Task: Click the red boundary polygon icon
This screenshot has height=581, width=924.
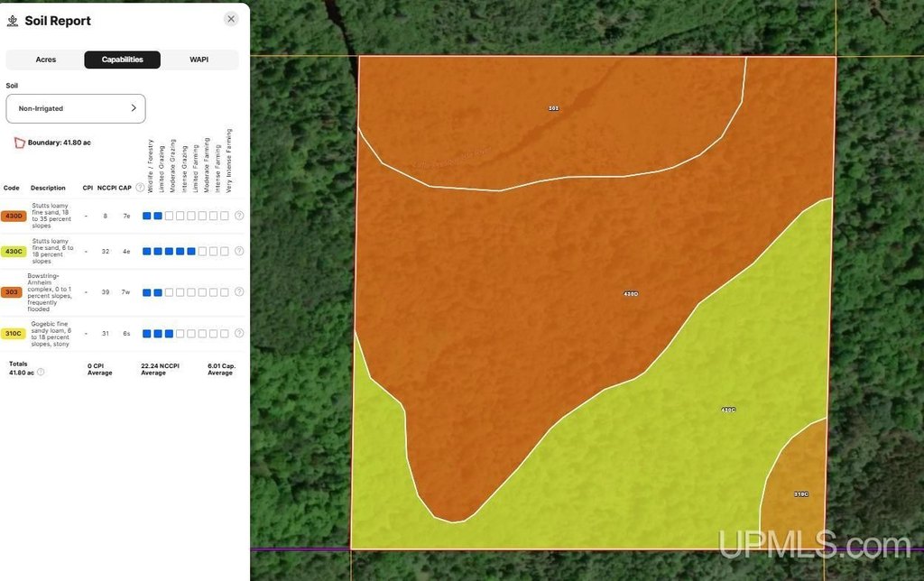Action: 19,143
